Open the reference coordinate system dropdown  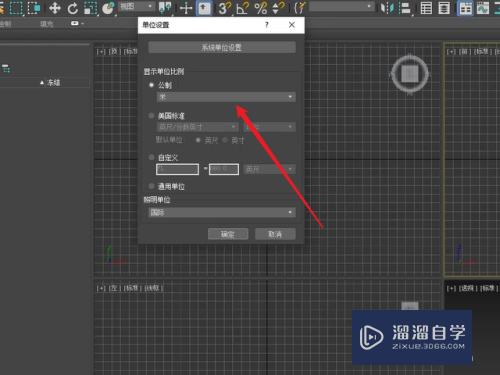point(137,6)
